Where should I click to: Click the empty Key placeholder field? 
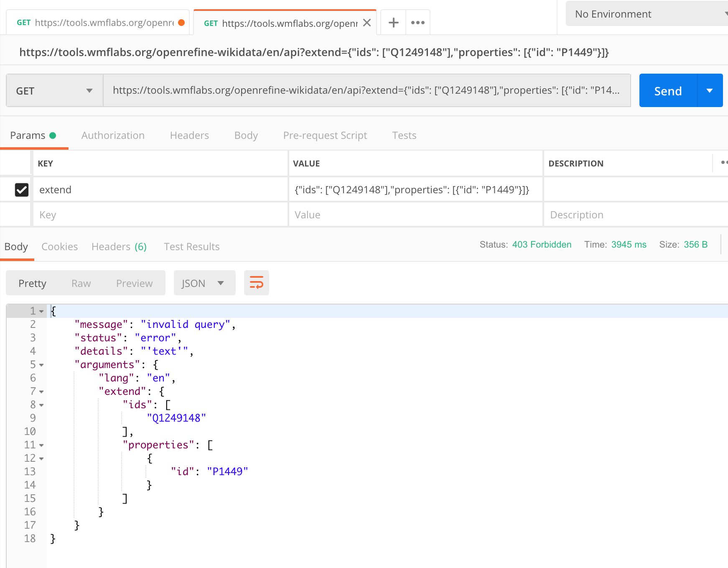(160, 215)
